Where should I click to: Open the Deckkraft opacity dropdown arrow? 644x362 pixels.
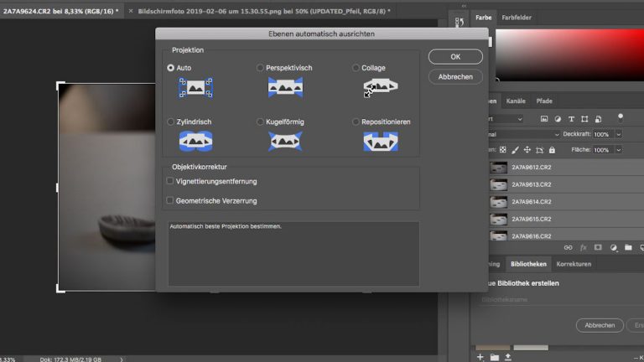pyautogui.click(x=619, y=134)
